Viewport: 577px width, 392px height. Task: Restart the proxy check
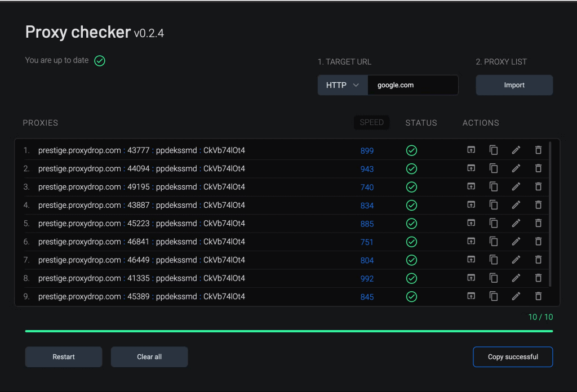[63, 357]
